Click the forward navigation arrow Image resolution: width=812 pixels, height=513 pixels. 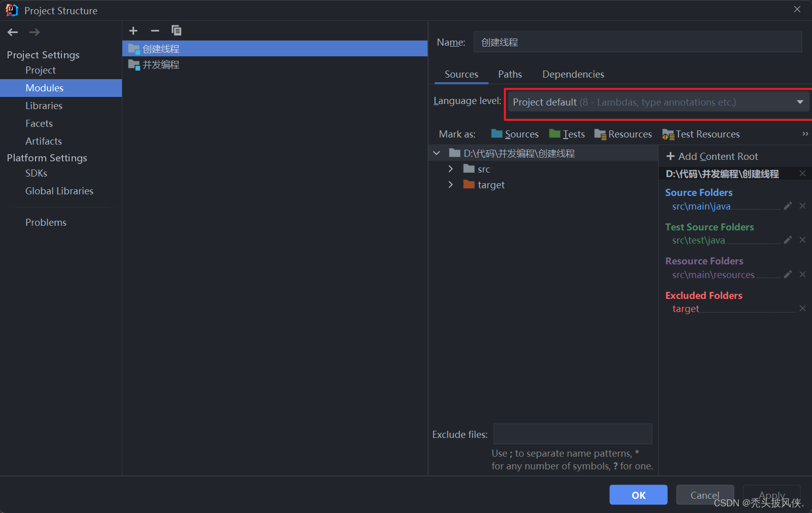[34, 32]
